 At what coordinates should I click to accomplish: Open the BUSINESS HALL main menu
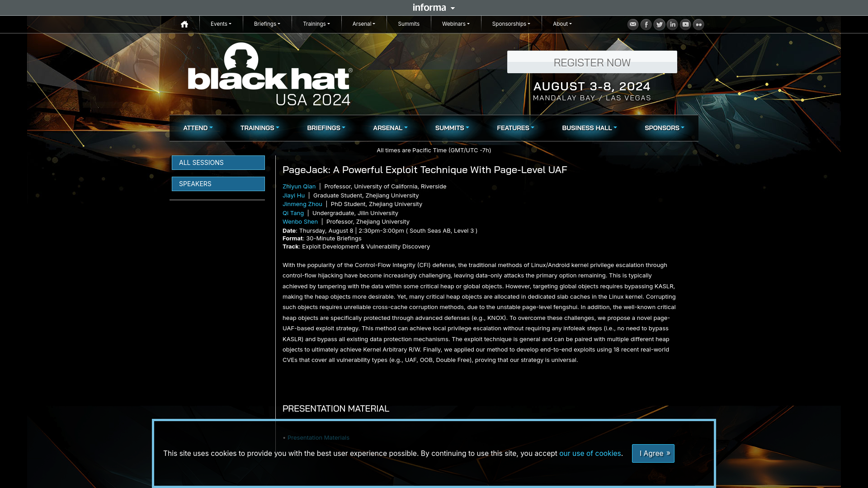point(589,128)
